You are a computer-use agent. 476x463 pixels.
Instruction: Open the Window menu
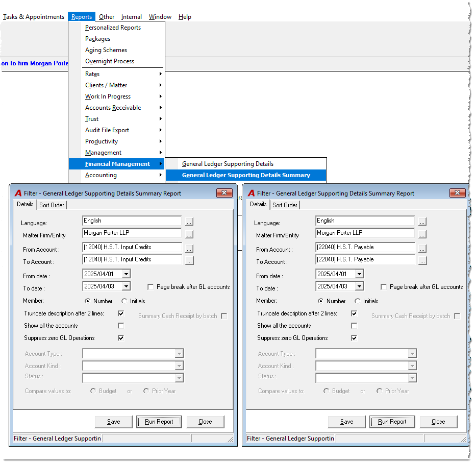[x=160, y=17]
